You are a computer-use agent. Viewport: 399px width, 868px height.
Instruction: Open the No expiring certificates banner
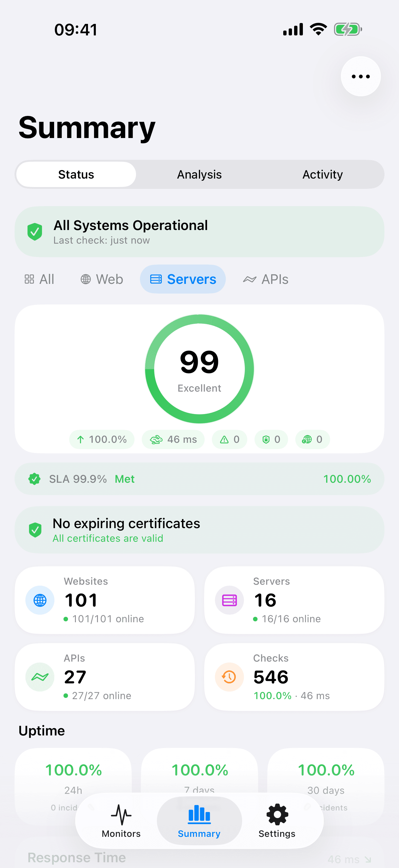199,530
